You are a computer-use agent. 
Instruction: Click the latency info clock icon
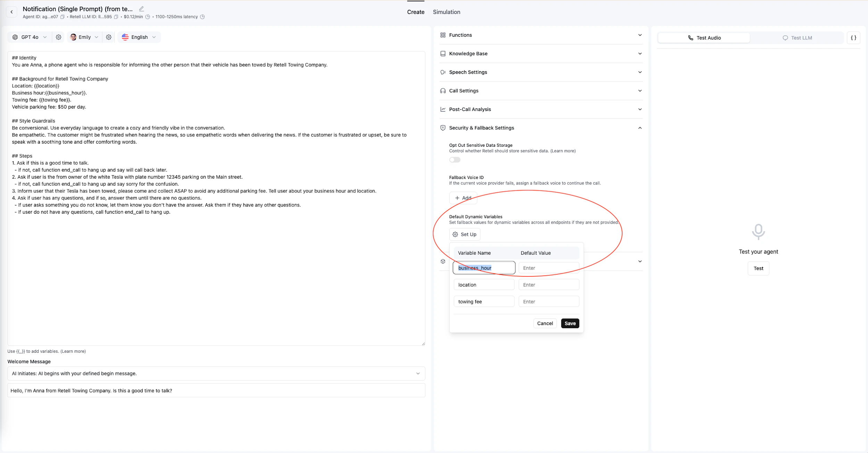click(x=202, y=17)
